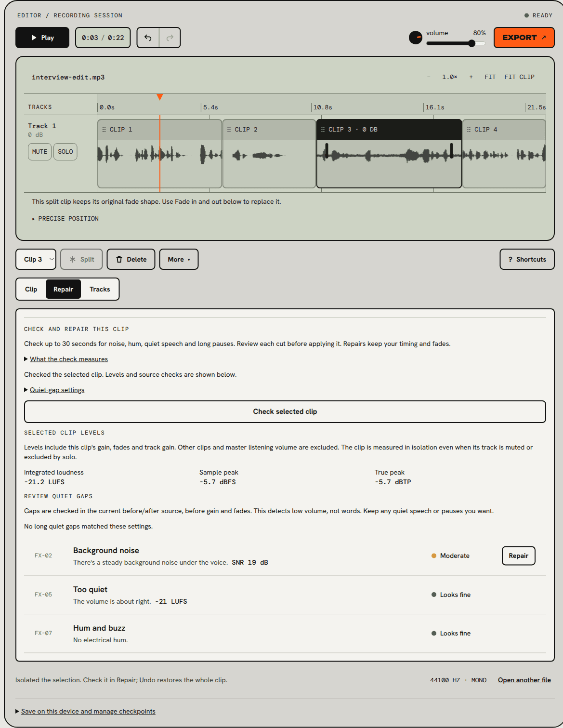This screenshot has width=563, height=728.
Task: Click the redo arrow icon
Action: [170, 38]
